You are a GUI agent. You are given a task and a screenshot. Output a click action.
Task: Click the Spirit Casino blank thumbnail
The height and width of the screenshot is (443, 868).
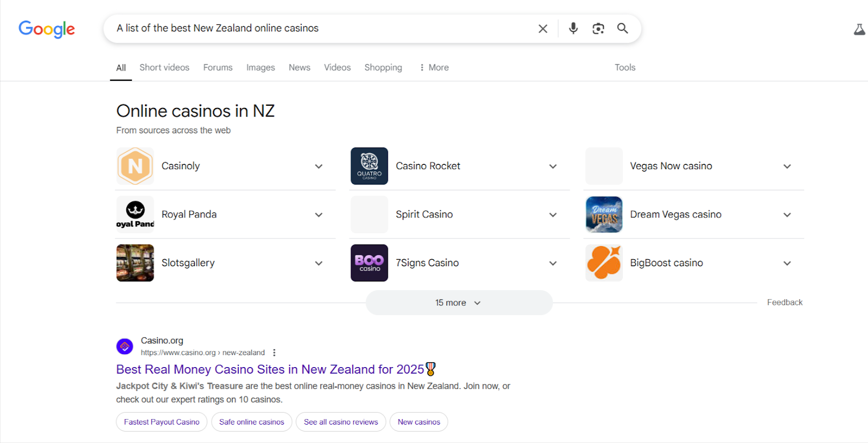(x=369, y=214)
